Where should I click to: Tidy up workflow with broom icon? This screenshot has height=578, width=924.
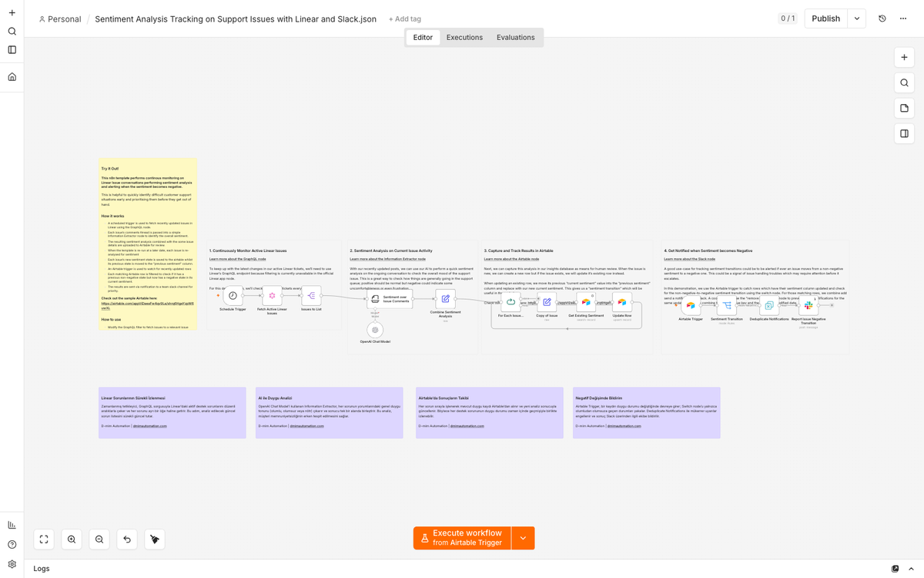(155, 539)
